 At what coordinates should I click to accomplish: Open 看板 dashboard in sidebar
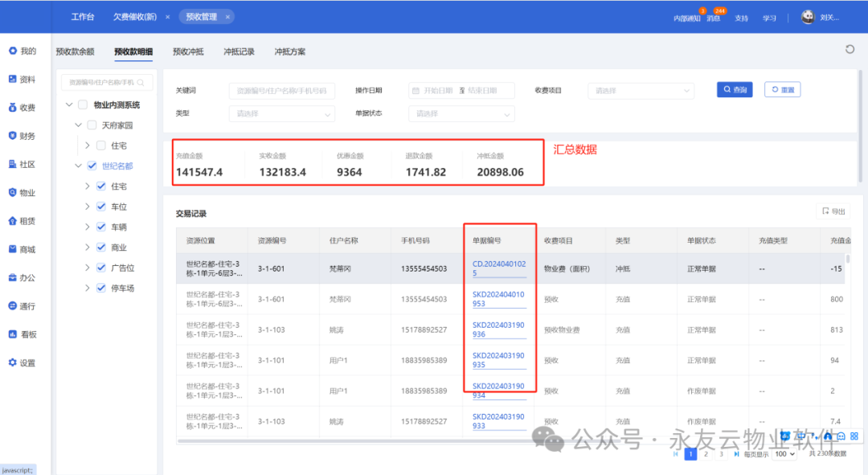point(23,334)
